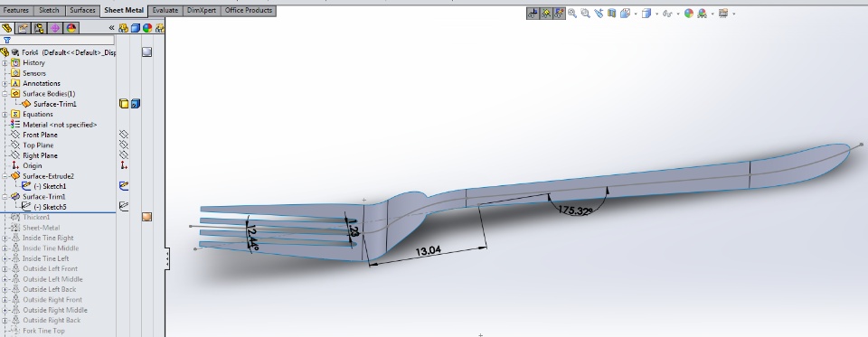
Task: Open the ConfigurationManager tab icon
Action: [x=39, y=28]
